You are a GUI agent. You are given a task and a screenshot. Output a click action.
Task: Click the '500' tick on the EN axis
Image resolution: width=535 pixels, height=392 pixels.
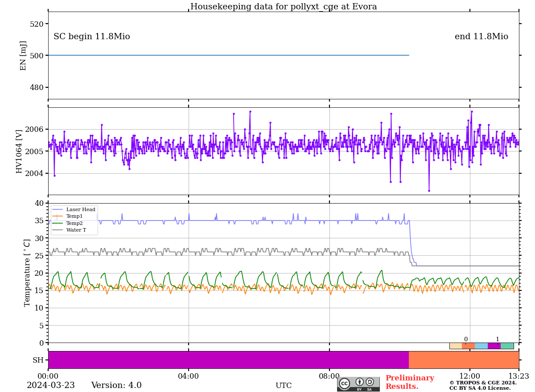(x=37, y=56)
